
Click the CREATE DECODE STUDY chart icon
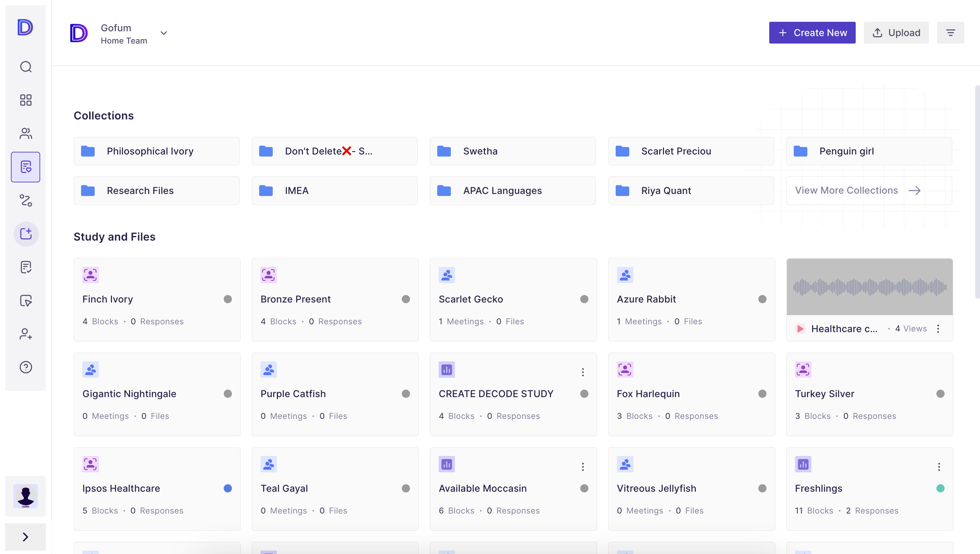(x=447, y=370)
